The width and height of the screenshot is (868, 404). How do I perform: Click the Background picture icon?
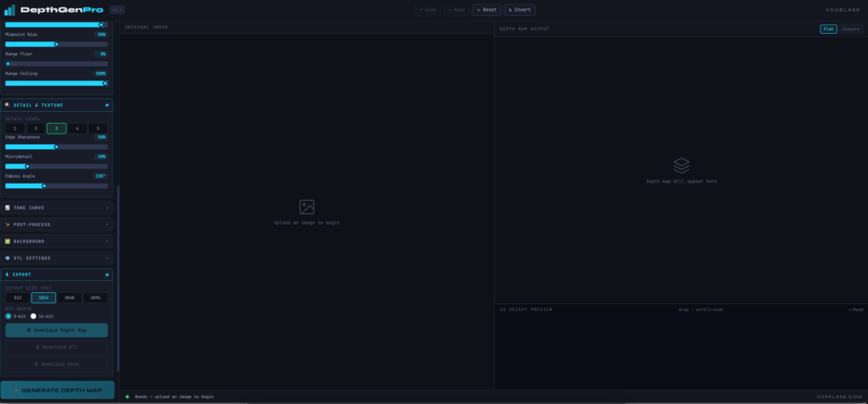tap(7, 241)
